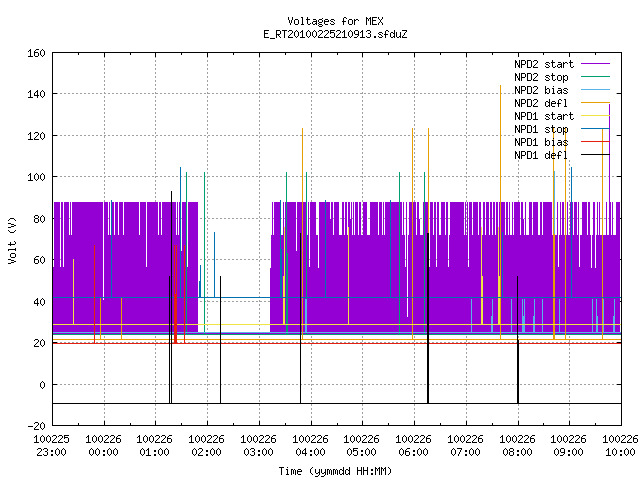Click the 160 y-axis tick label
Image resolution: width=640 pixels, height=480 pixels.
point(36,53)
